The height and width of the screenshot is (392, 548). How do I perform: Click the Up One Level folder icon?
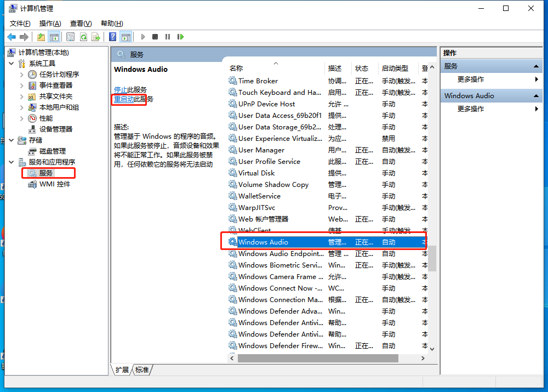click(41, 37)
